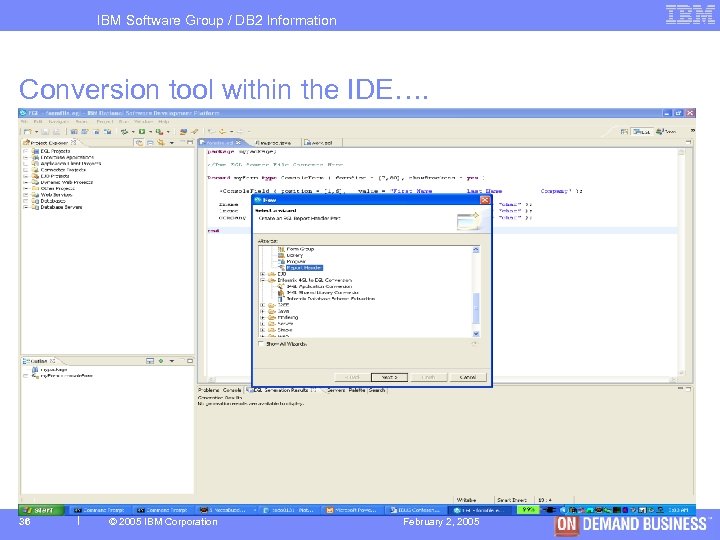
Task: Select EJB Projects in Project Explorer
Action: pos(55,176)
